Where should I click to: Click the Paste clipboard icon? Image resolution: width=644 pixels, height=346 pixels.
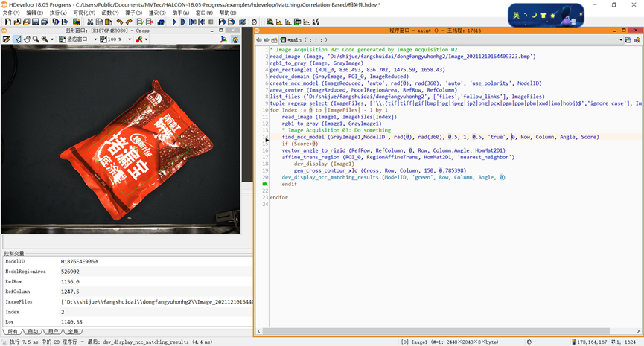(x=109, y=22)
